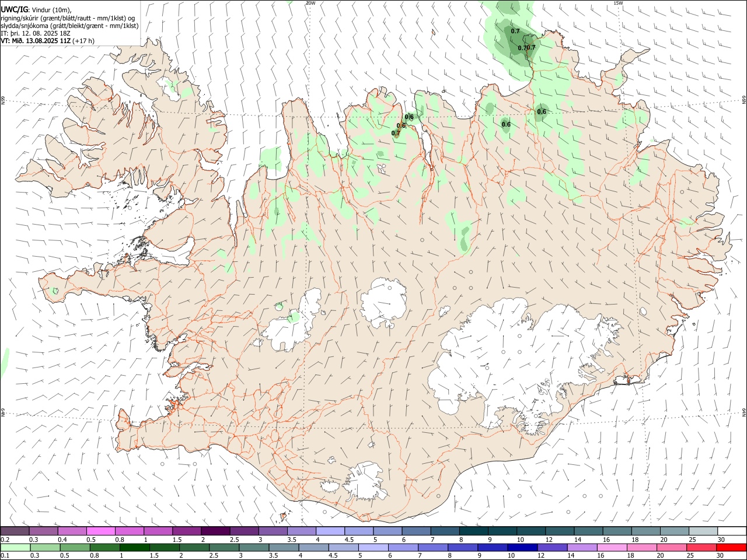The width and height of the screenshot is (747, 560).
Task: Click the pale green 0.1 rain legend swatch
Action: point(15,547)
